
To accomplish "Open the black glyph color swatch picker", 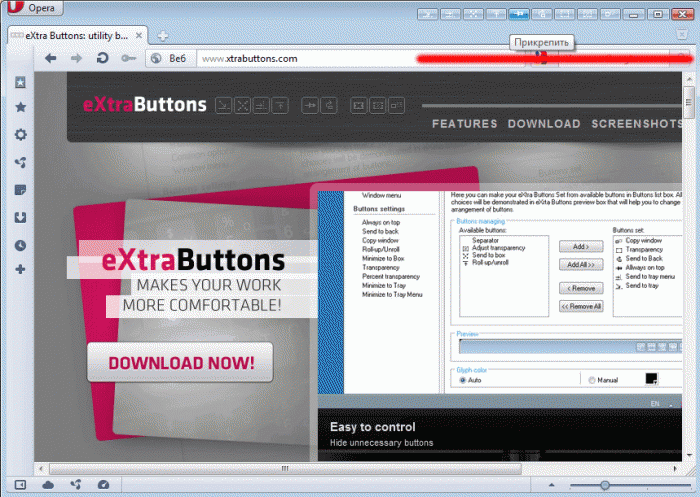I will click(x=651, y=379).
